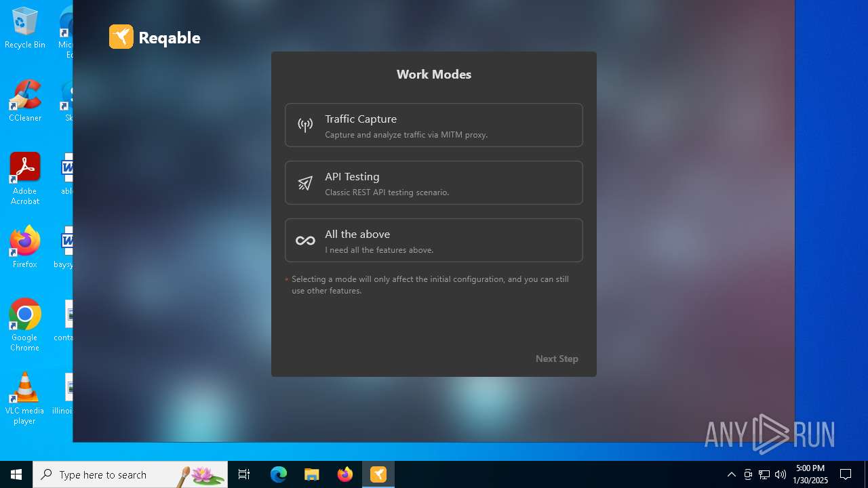The width and height of the screenshot is (868, 488).
Task: Click the API Testing paper plane icon
Action: (305, 183)
